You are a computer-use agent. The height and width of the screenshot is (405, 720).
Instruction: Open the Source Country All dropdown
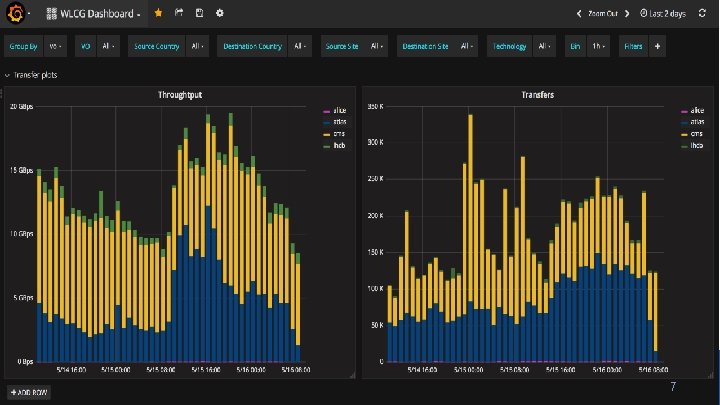pos(197,46)
